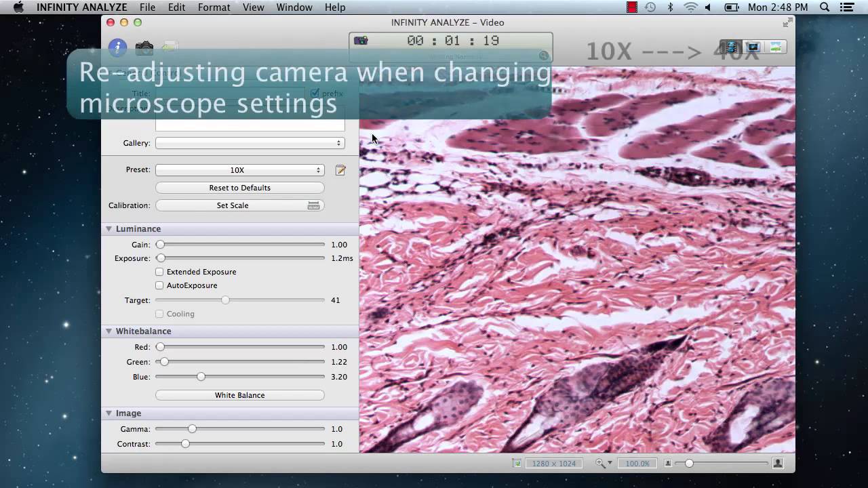Click the small person zoom-out icon

point(668,463)
